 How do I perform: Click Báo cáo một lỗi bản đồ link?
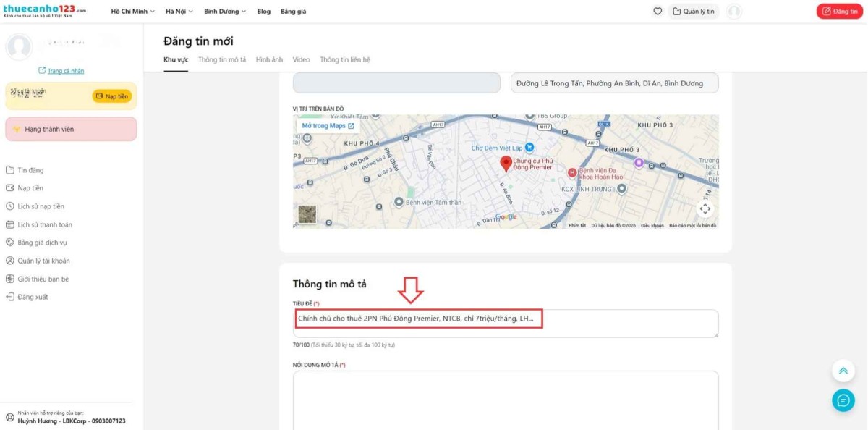[692, 226]
